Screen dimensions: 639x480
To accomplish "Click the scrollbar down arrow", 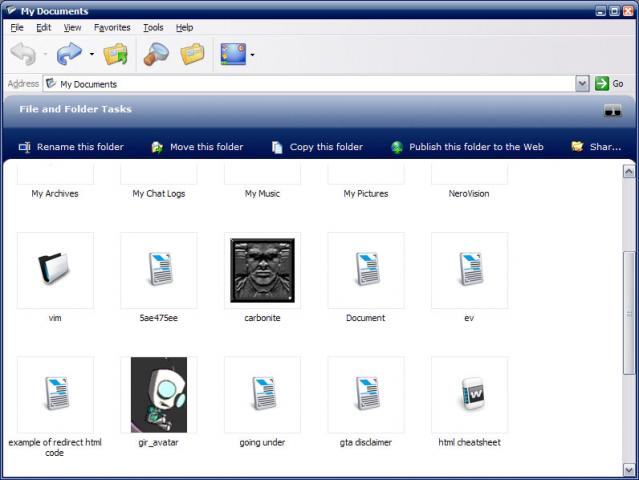I will 628,469.
